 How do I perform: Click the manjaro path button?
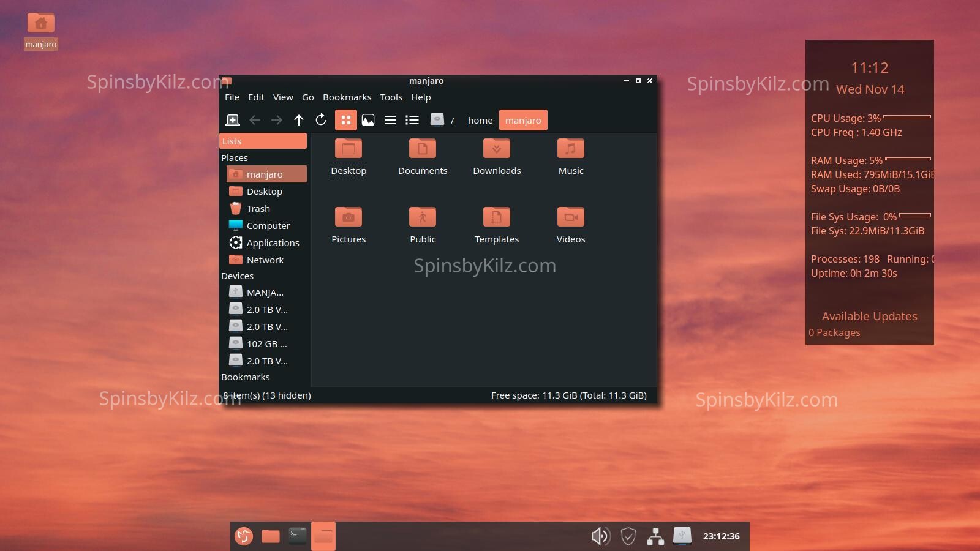point(523,121)
